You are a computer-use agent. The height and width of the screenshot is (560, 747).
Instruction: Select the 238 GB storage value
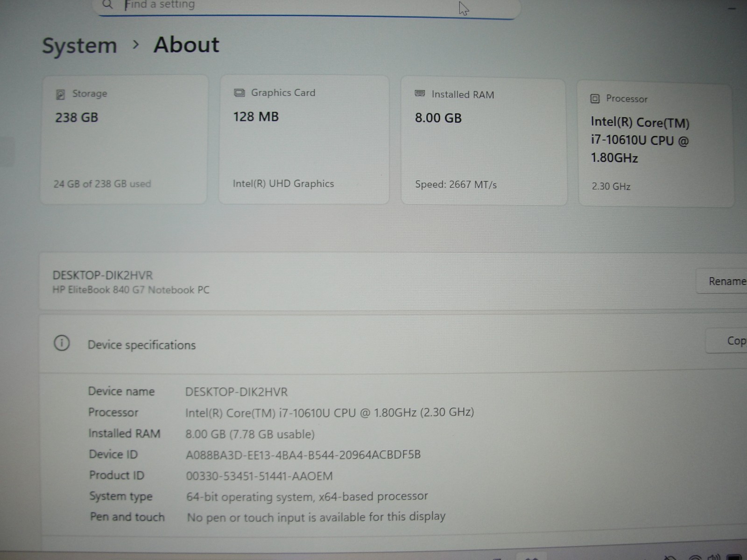coord(77,117)
